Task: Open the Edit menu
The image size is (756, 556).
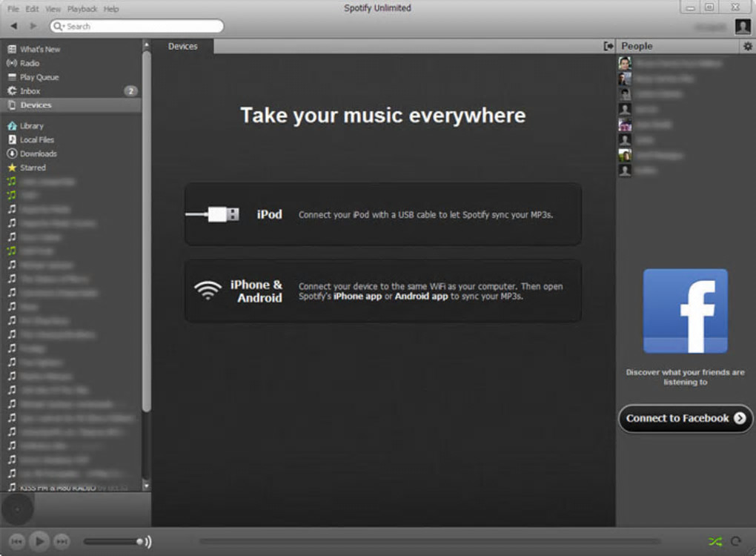Action: tap(32, 9)
